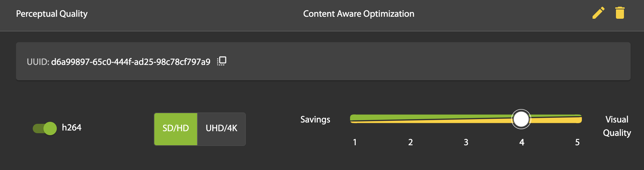Click the slider track between 1 and 2
Image resolution: width=644 pixels, height=170 pixels.
(382, 119)
